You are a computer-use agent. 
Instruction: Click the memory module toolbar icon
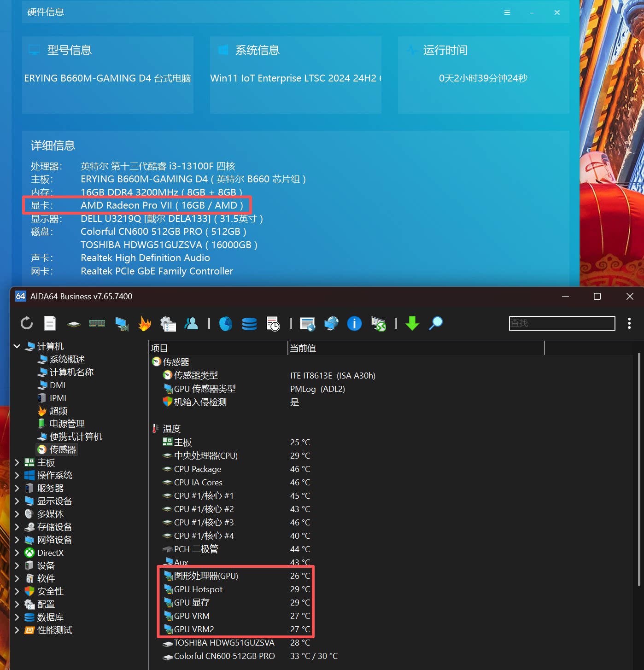(97, 323)
